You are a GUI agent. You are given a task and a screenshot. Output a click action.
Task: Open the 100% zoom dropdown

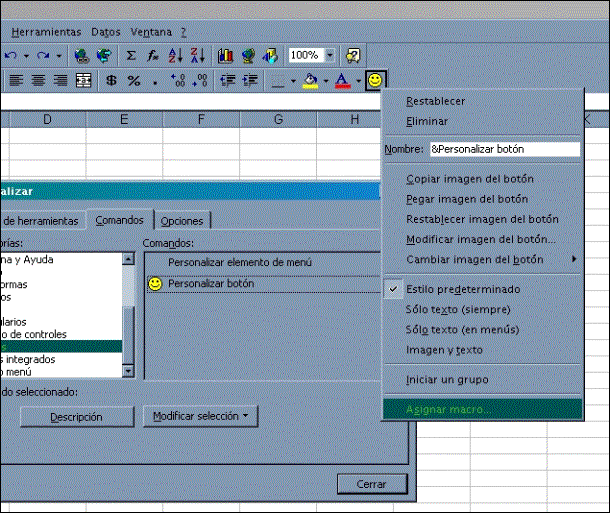coord(329,55)
